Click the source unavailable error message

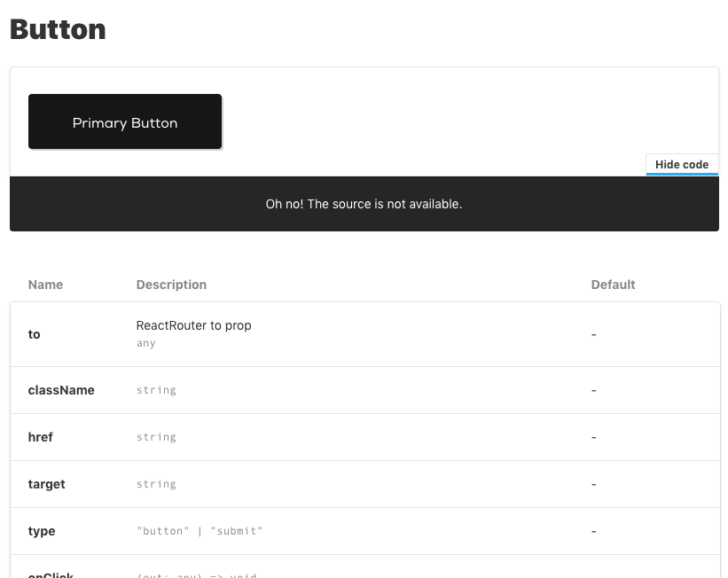click(x=364, y=204)
